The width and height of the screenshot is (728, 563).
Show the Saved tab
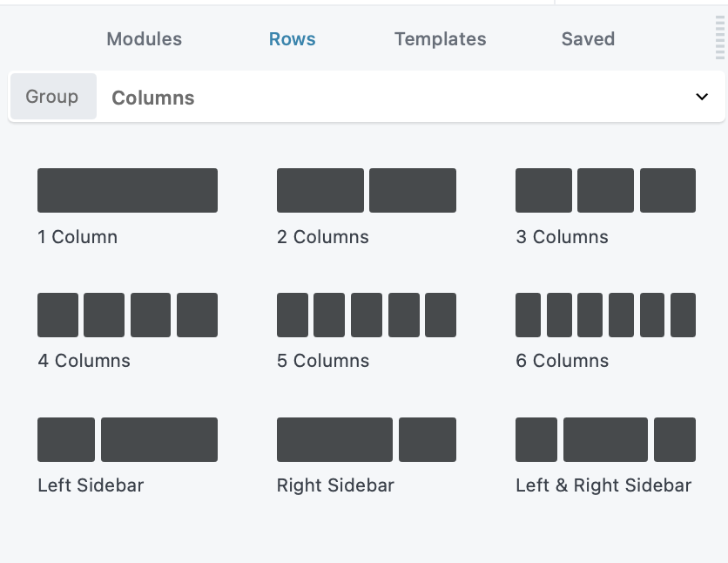[x=588, y=39]
